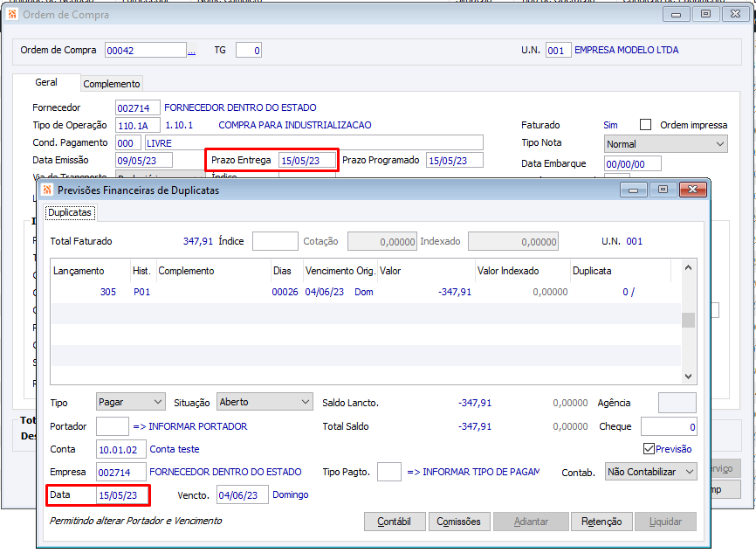756x553 pixels.
Task: Click the Lançamento column header
Action: (91, 271)
